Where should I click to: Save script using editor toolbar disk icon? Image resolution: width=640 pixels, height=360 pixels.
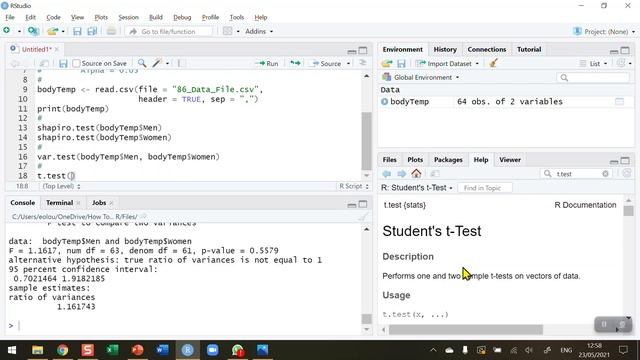click(63, 63)
